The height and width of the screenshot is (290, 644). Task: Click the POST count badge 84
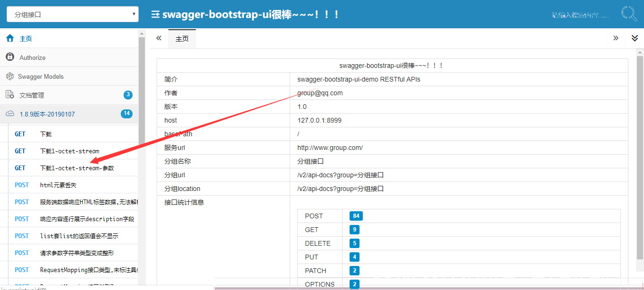[x=356, y=216]
